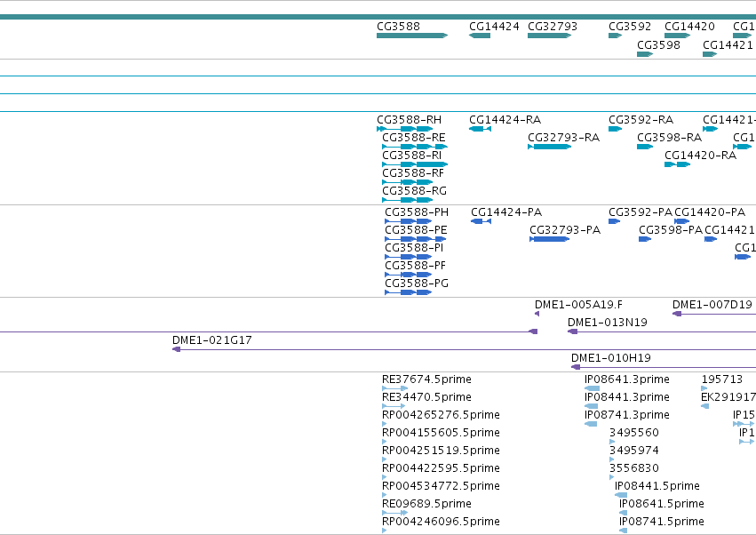Click transcript label CG3588-RF

click(413, 173)
